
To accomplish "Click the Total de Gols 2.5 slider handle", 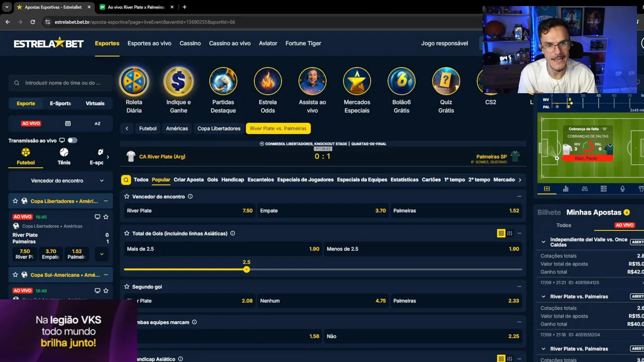I will pyautogui.click(x=247, y=269).
